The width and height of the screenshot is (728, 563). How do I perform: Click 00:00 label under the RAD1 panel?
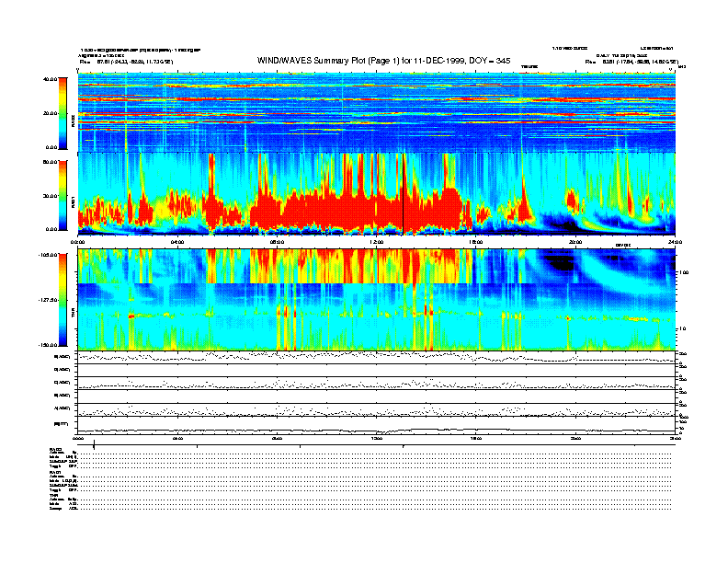pos(77,242)
